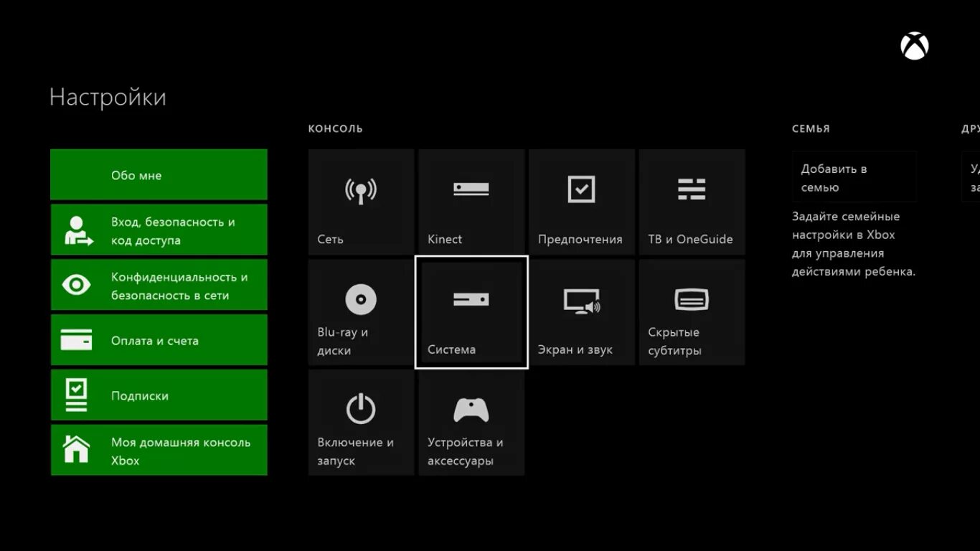This screenshot has width=980, height=551.
Task: Open Вход, безопасность и код доступа
Action: coord(159,230)
